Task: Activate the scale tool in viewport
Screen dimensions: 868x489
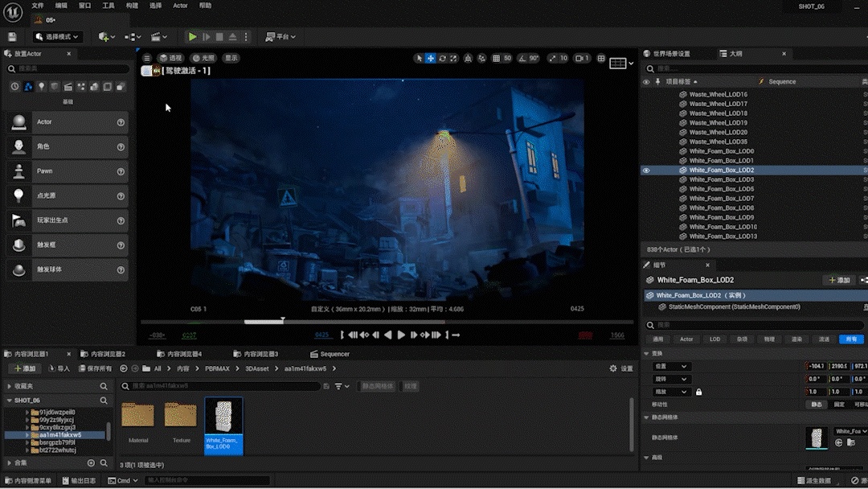Action: pos(453,58)
